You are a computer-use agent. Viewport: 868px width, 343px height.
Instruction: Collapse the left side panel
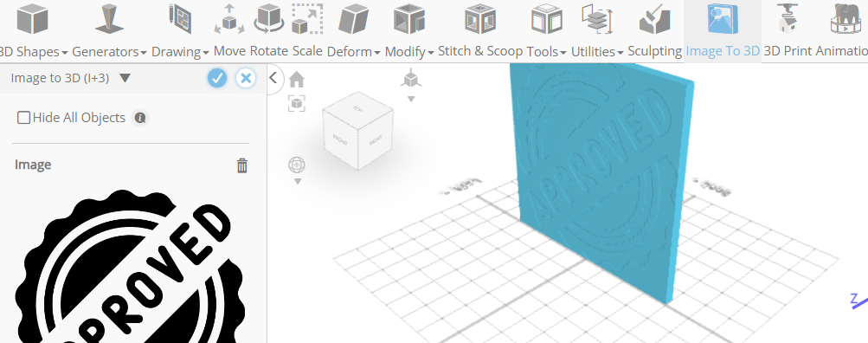point(273,78)
